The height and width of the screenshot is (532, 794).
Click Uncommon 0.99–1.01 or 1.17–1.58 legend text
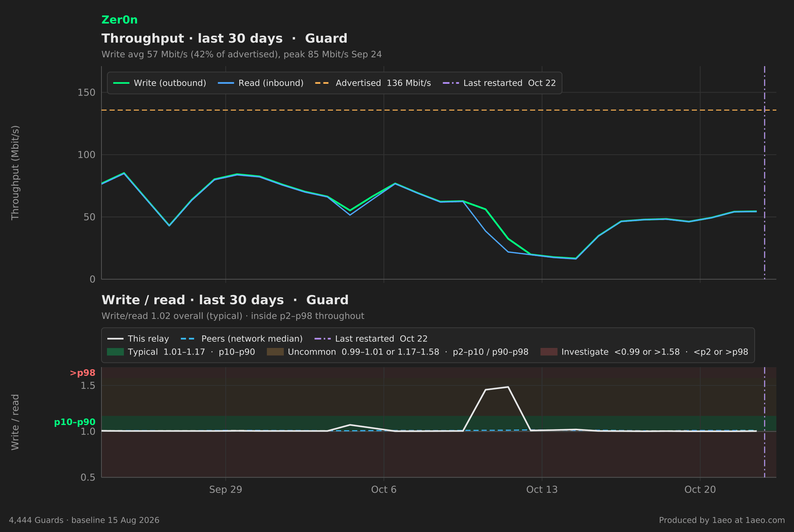coord(408,352)
